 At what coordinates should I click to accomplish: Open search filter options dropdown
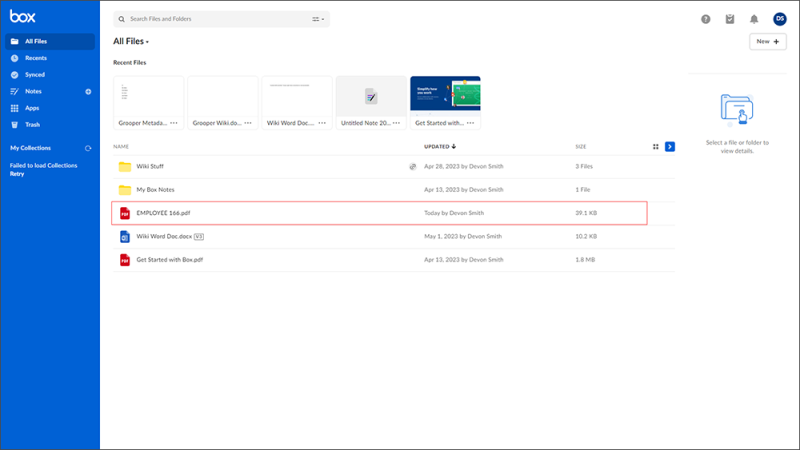point(318,19)
